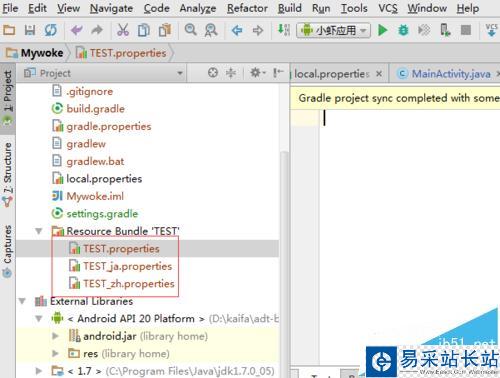Screen dimensions: 500x378
Task: Expand android.jar library node
Action: (x=55, y=336)
